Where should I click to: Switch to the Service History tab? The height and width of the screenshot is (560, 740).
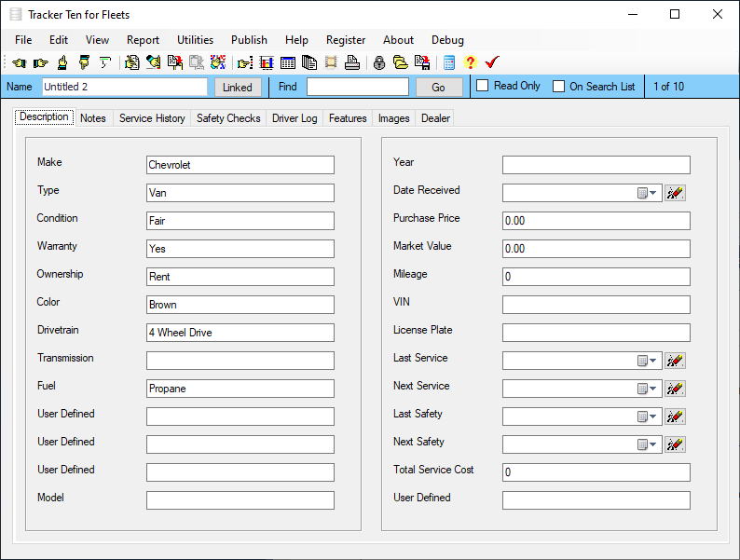coord(152,118)
